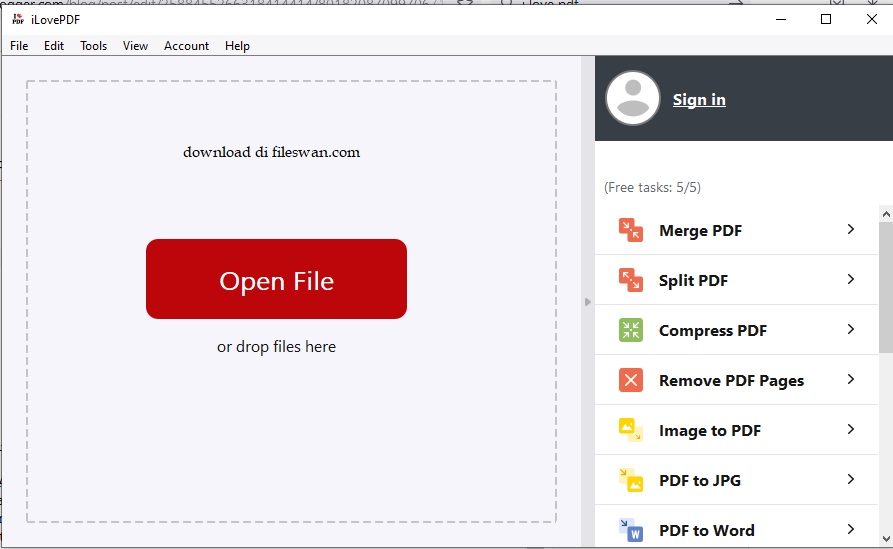Image resolution: width=893 pixels, height=549 pixels.
Task: Open the Edit menu
Action: pos(54,46)
